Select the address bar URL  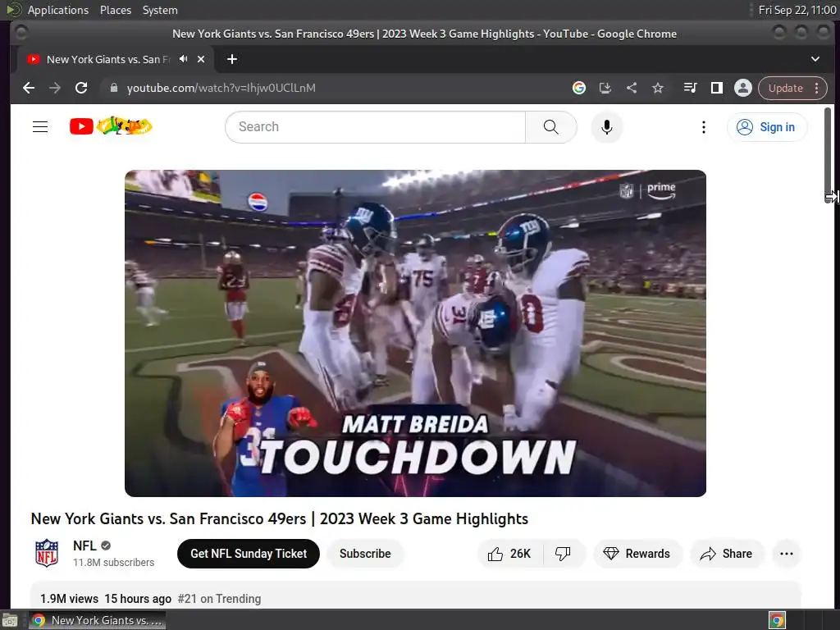(x=221, y=88)
